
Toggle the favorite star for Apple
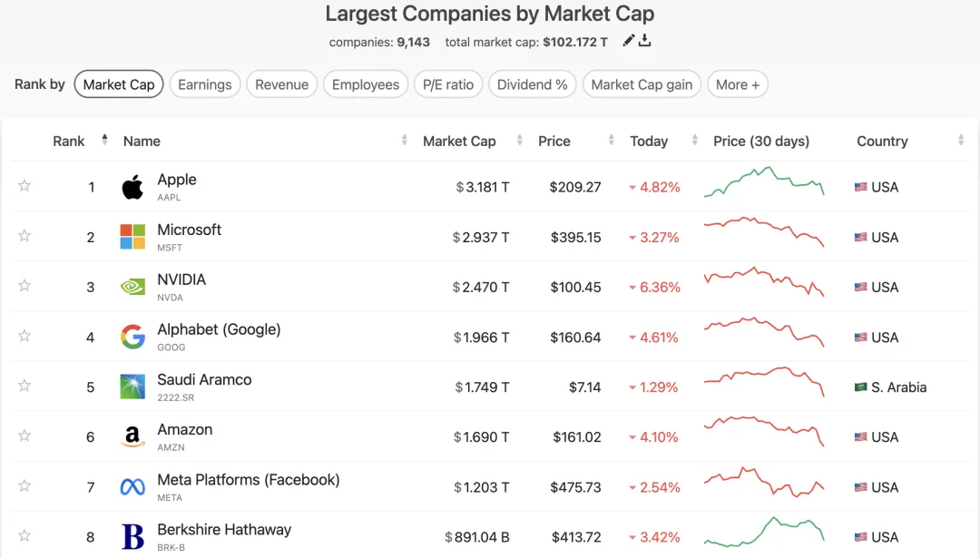(24, 186)
